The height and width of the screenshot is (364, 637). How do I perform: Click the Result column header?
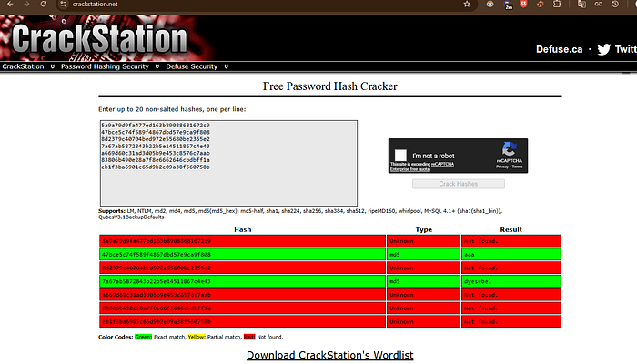point(511,229)
